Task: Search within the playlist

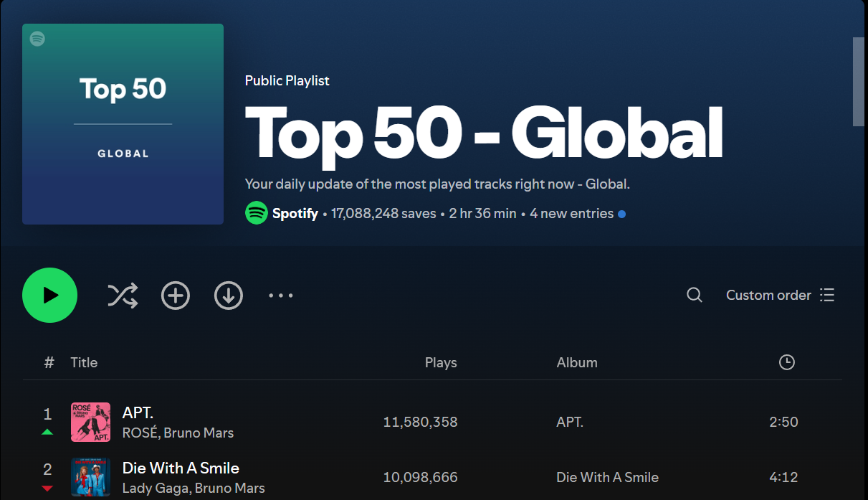Action: 693,295
